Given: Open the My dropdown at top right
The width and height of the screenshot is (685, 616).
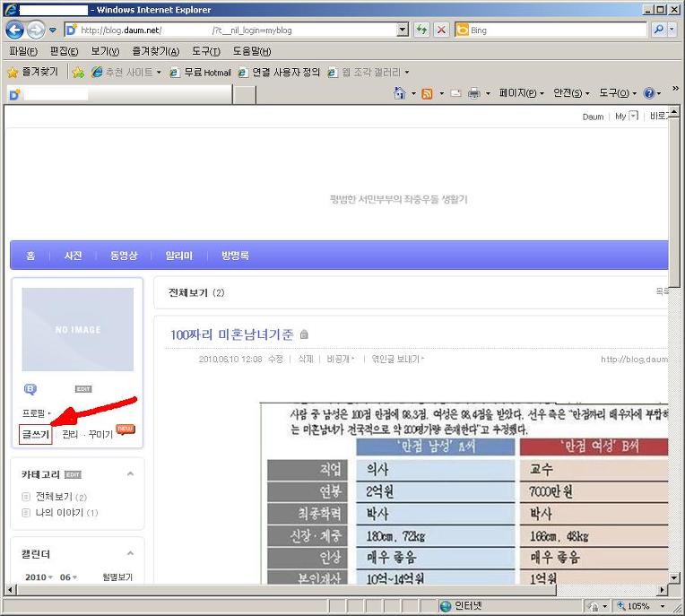Looking at the screenshot, I should point(627,117).
